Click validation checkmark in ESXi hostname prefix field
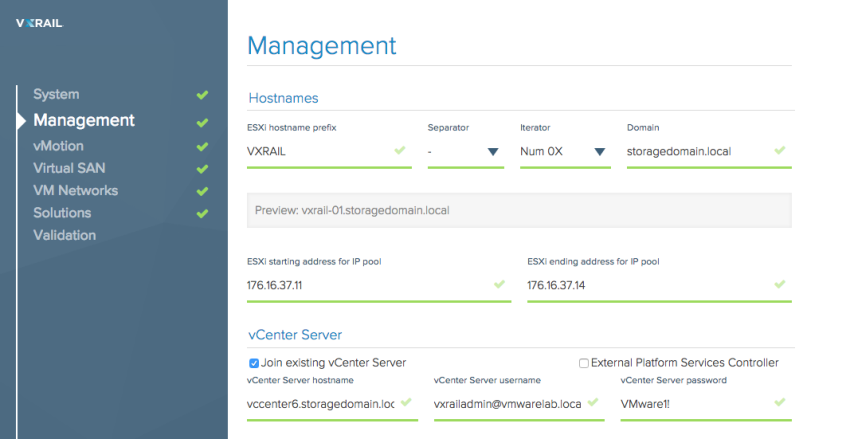The height and width of the screenshot is (439, 850). [400, 150]
